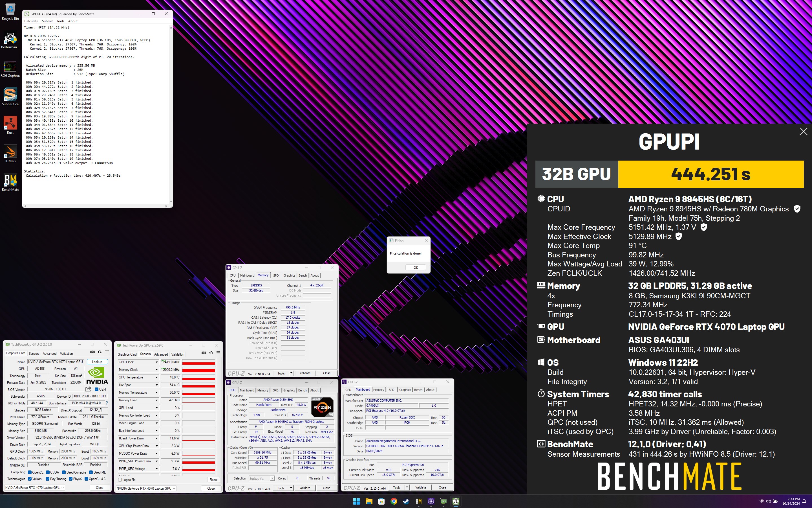Screen dimensions: 812x508
Task: Switch to GPUPI in taskbar
Action: (456, 501)
